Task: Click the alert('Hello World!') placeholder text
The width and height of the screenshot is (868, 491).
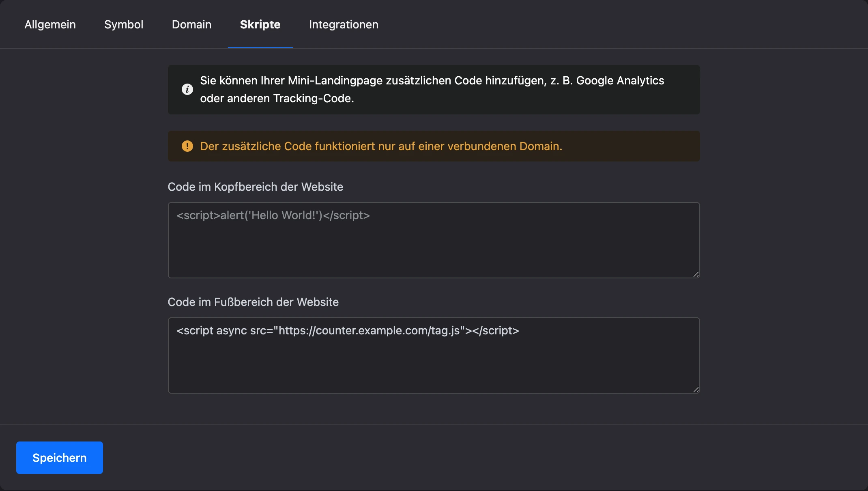Action: (x=273, y=215)
